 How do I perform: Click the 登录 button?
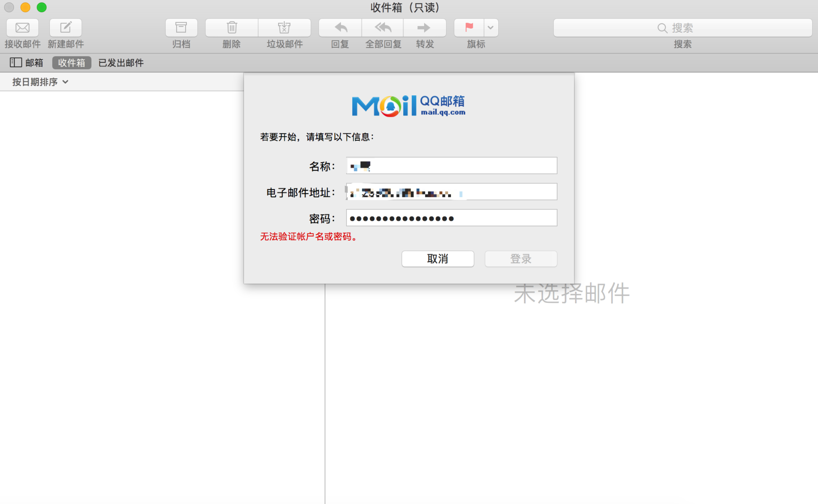coord(520,259)
